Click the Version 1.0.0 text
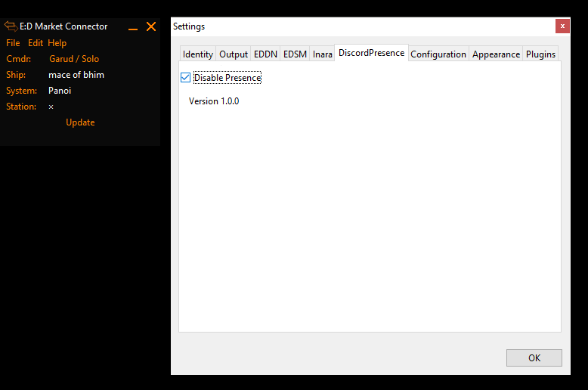This screenshot has height=390, width=588. [x=214, y=101]
